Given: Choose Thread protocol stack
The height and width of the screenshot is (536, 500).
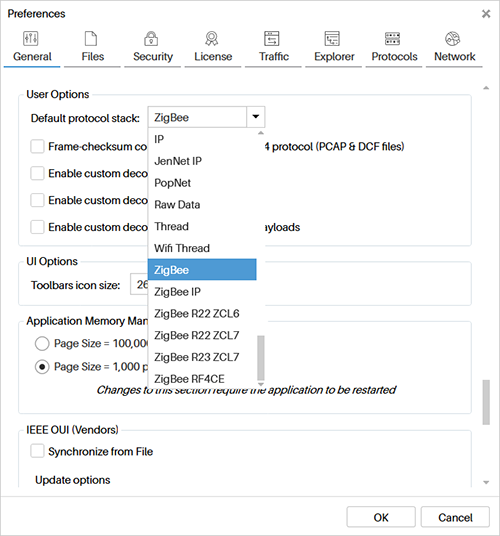Looking at the screenshot, I should point(202,226).
